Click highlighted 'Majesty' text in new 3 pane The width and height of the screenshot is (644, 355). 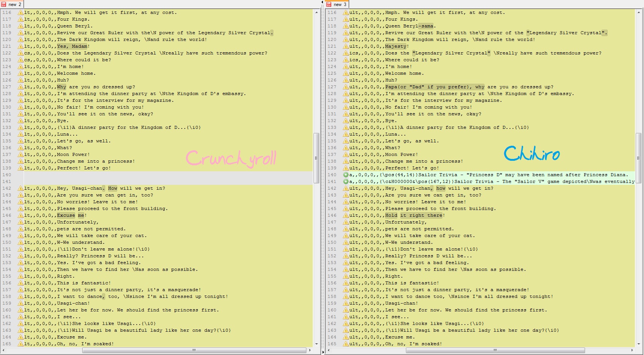396,46
